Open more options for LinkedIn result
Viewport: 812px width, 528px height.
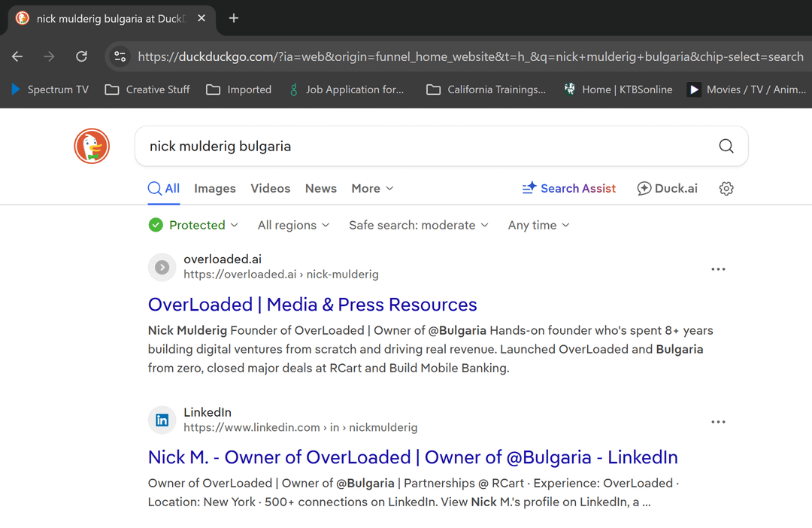click(x=718, y=422)
